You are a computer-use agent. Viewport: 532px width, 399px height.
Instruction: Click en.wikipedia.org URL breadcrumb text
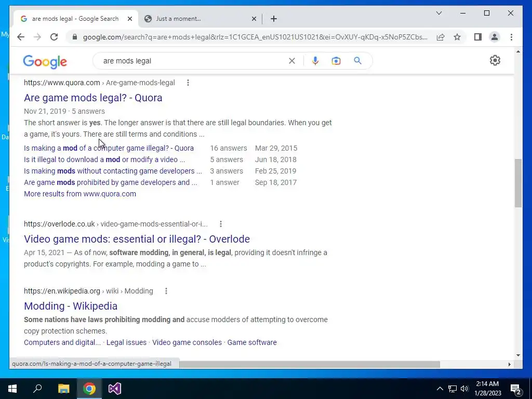click(x=88, y=291)
